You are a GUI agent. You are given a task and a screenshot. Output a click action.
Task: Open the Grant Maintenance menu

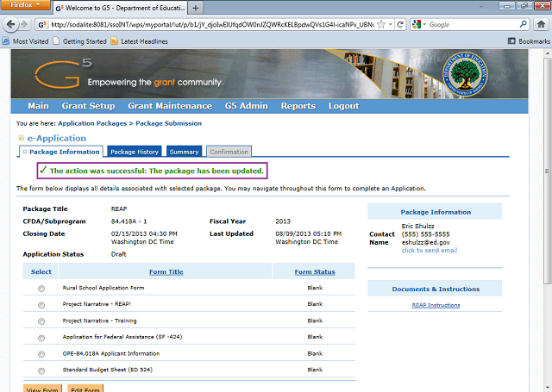click(x=170, y=106)
